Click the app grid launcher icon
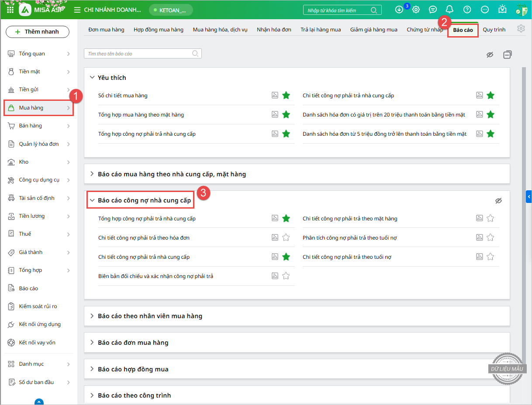 [10, 10]
